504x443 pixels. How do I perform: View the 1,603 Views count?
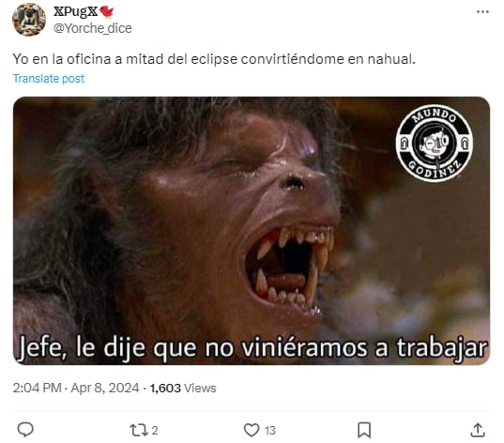click(183, 388)
